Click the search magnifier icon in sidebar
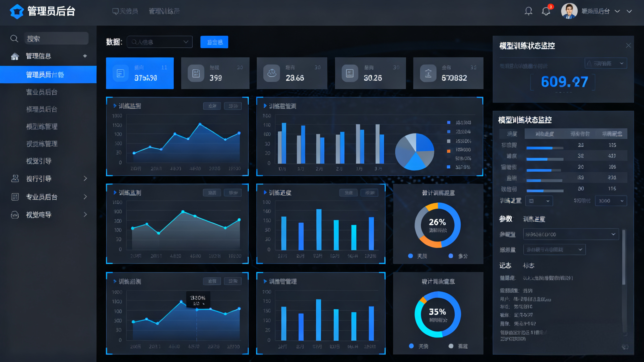 coord(14,38)
